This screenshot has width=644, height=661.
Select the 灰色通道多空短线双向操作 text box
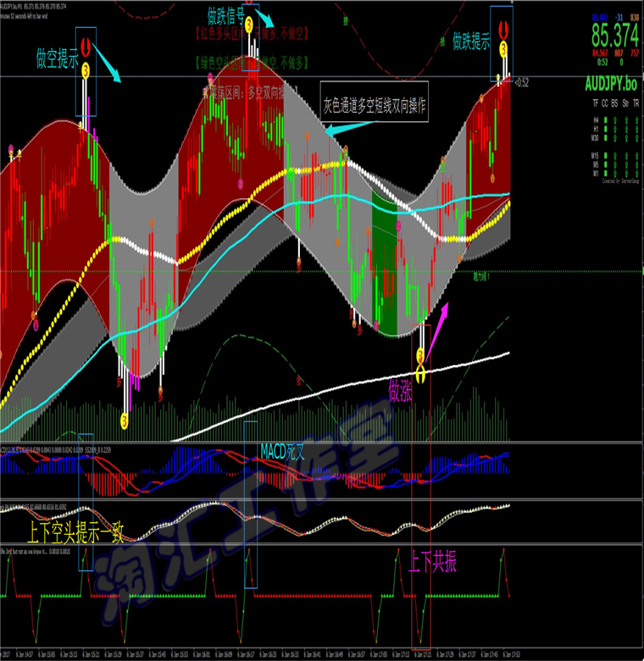click(375, 102)
